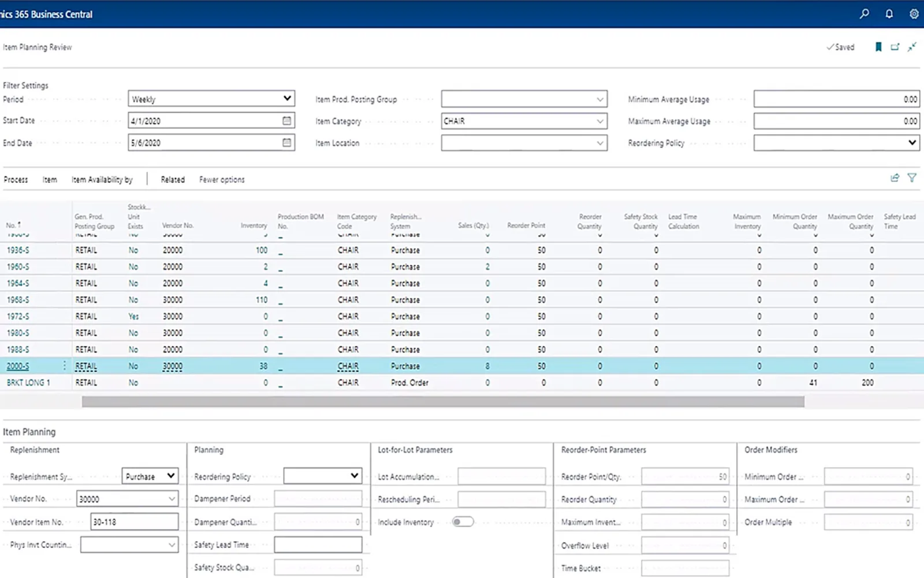Screen dimensions: 924x578
Task: Expand Planning Reordering Policy dropdown
Action: (x=355, y=476)
